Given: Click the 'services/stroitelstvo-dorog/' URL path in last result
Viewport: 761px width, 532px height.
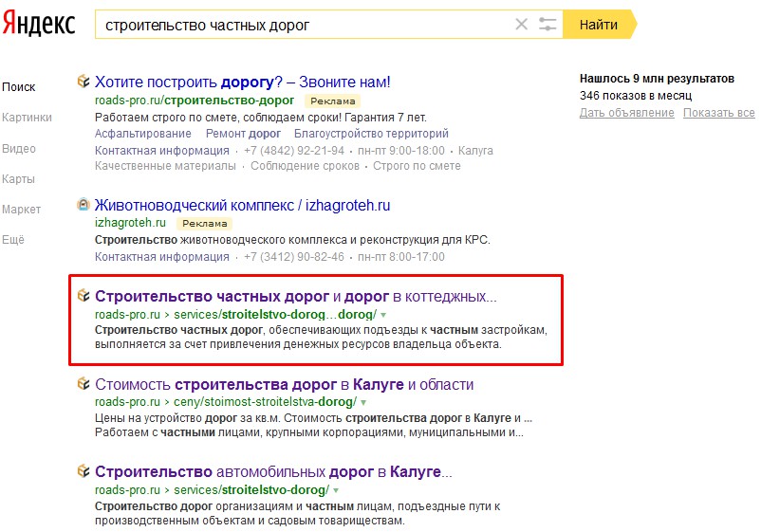Looking at the screenshot, I should tap(251, 490).
